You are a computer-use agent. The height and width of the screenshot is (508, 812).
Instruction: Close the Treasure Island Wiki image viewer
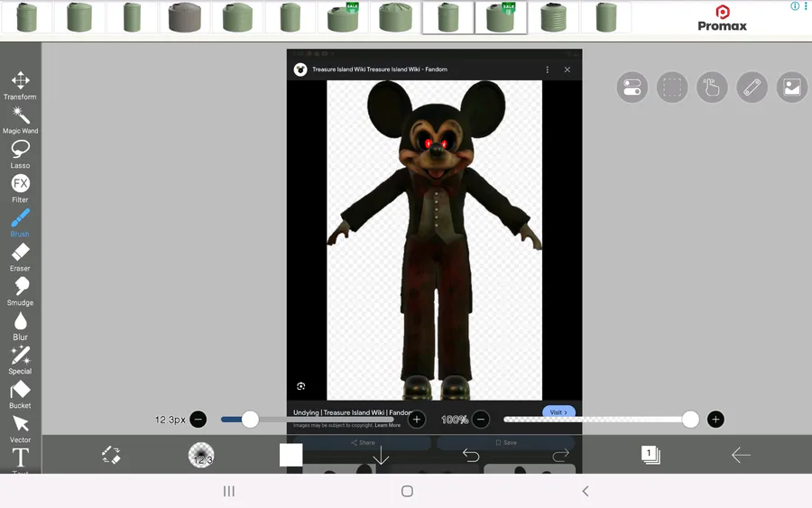tap(567, 69)
